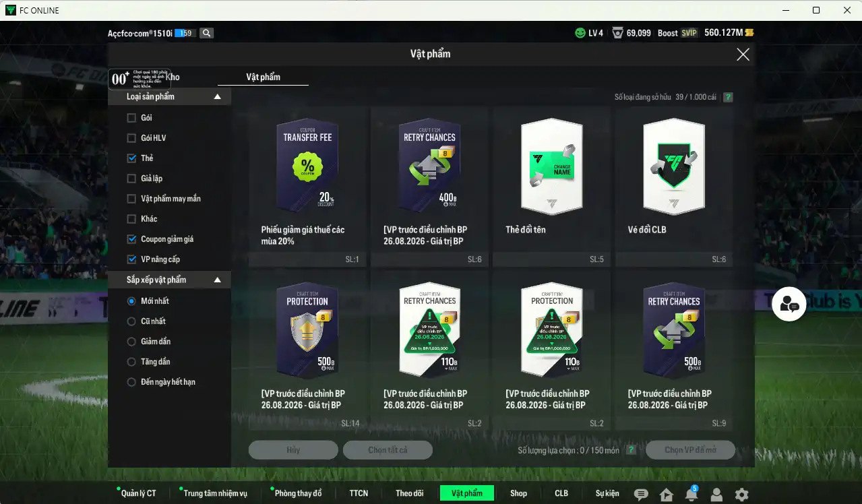This screenshot has width=862, height=504.
Task: Click the Chọn tất cả button
Action: click(x=388, y=450)
